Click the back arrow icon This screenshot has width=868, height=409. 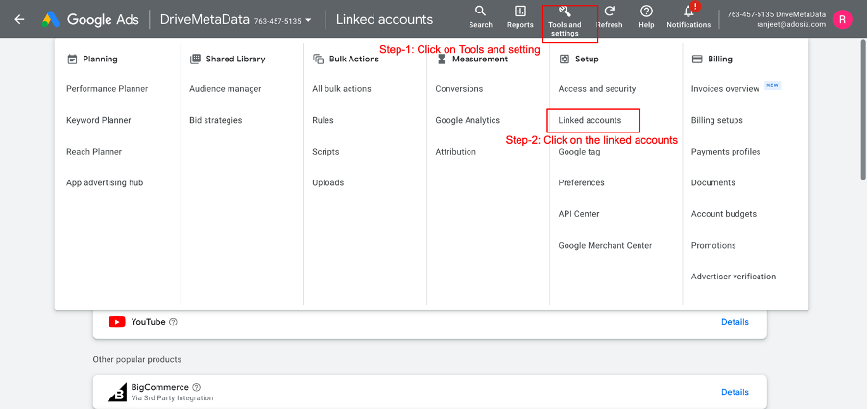pyautogui.click(x=19, y=19)
